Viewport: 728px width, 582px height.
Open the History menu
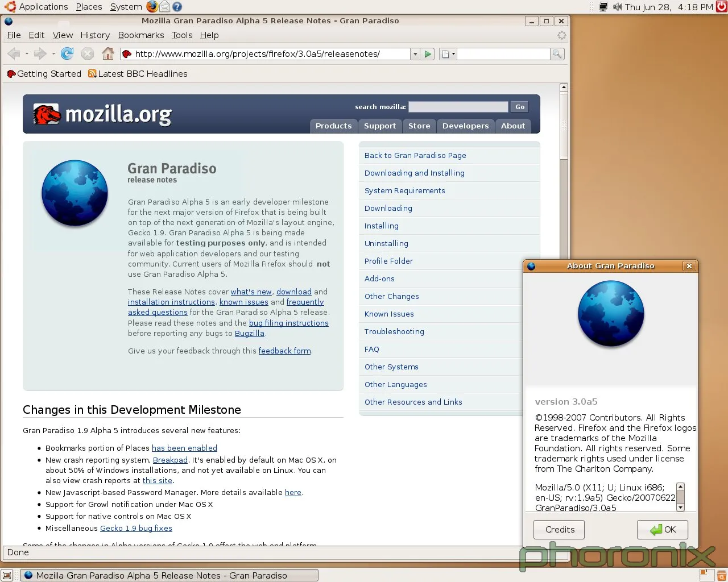[95, 35]
